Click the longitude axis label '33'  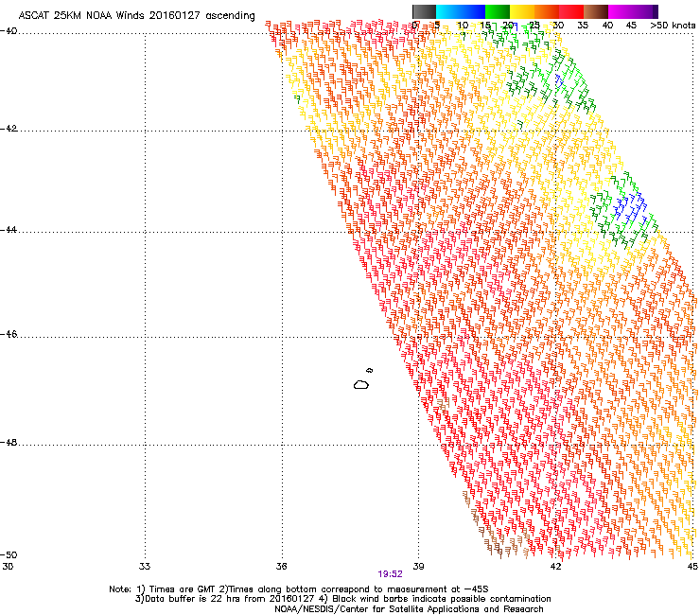click(145, 567)
